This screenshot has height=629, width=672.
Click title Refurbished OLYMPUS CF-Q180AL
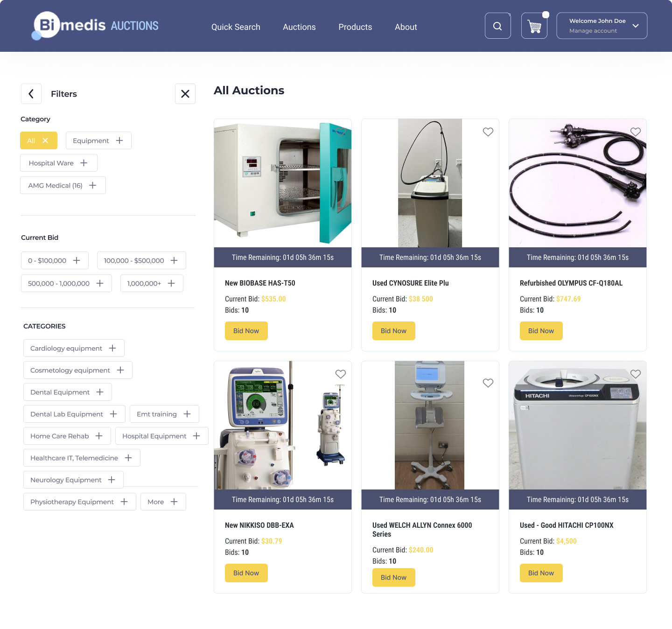(571, 283)
